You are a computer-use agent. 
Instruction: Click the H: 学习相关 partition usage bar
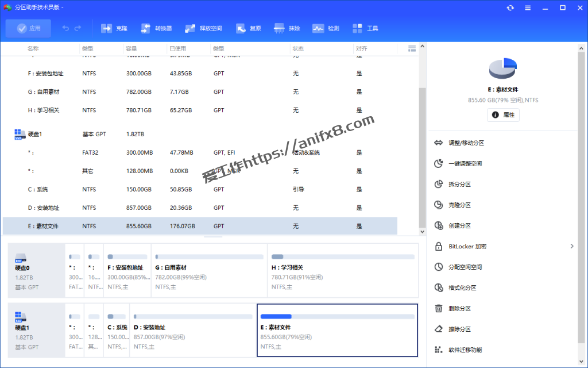pyautogui.click(x=343, y=256)
